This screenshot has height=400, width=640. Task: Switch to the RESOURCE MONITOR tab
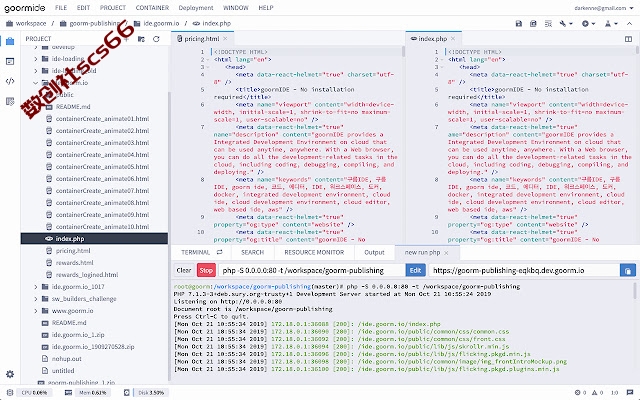coord(314,252)
